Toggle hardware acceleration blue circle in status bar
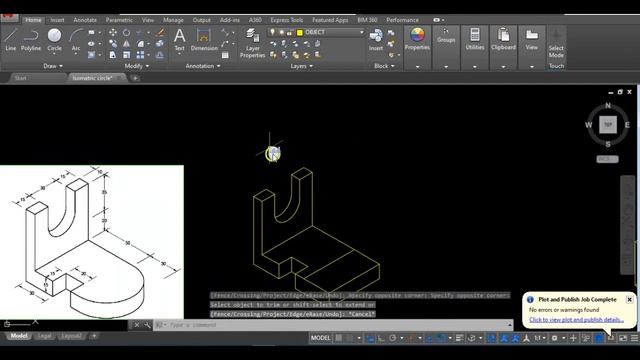 click(x=598, y=338)
